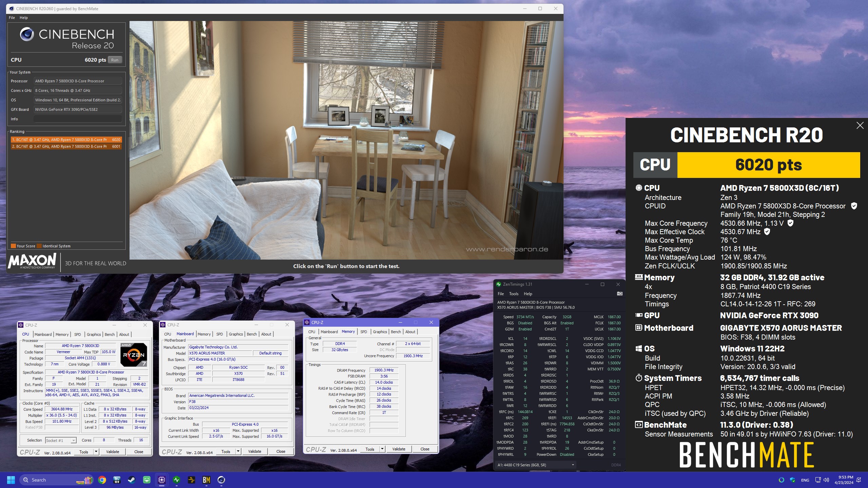Open Steam from the taskbar
The width and height of the screenshot is (868, 488).
[132, 480]
